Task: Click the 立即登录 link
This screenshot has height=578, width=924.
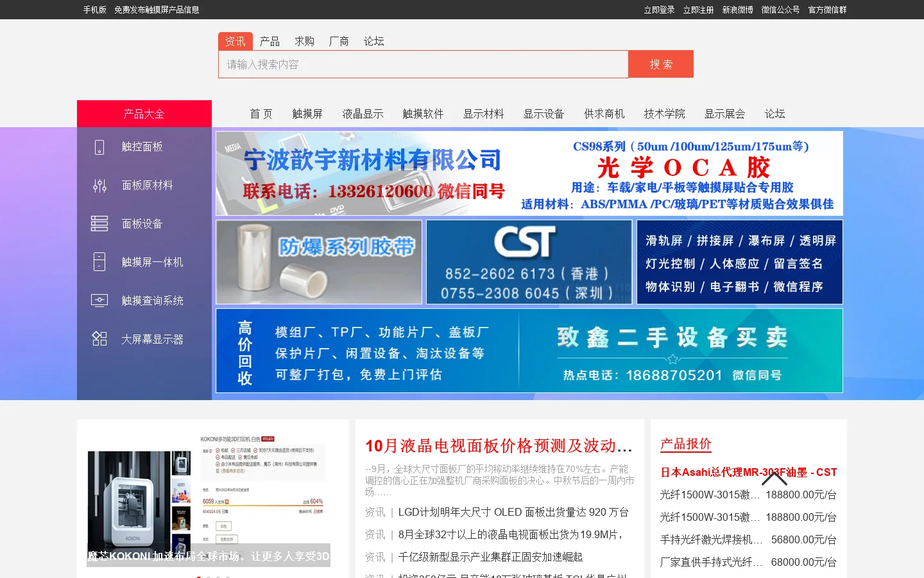Action: pos(659,10)
